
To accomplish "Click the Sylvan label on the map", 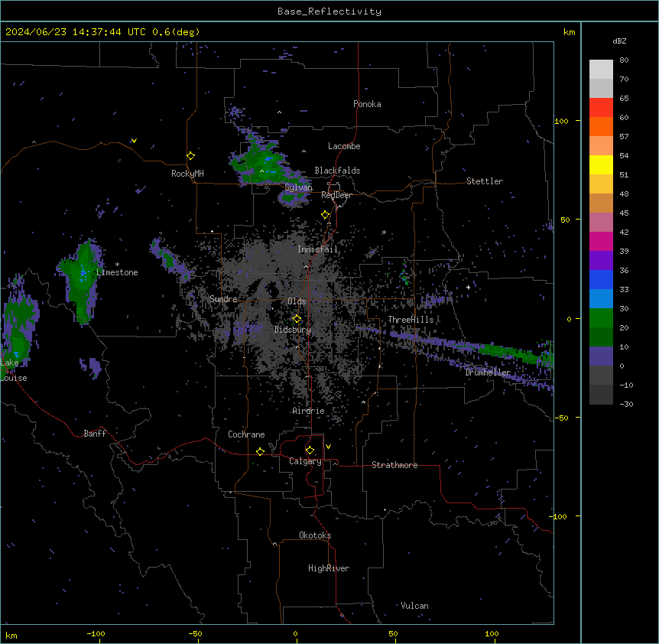I will (x=298, y=187).
